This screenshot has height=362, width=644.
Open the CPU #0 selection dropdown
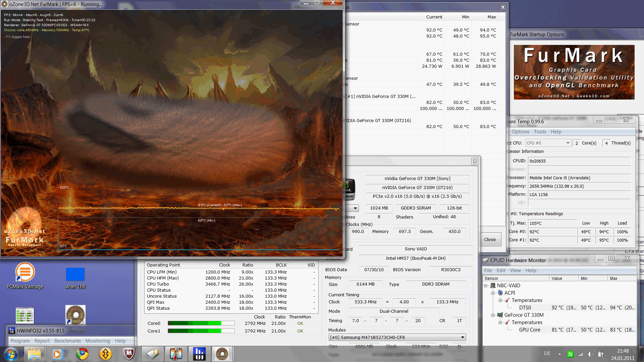(568, 143)
